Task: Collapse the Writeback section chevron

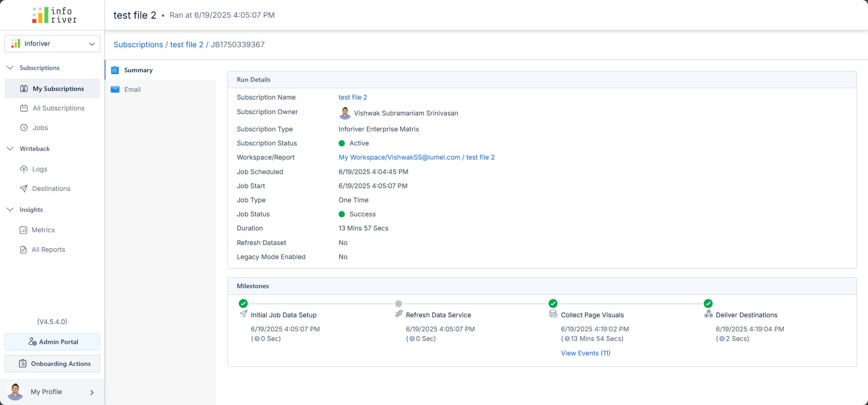Action: [10, 149]
